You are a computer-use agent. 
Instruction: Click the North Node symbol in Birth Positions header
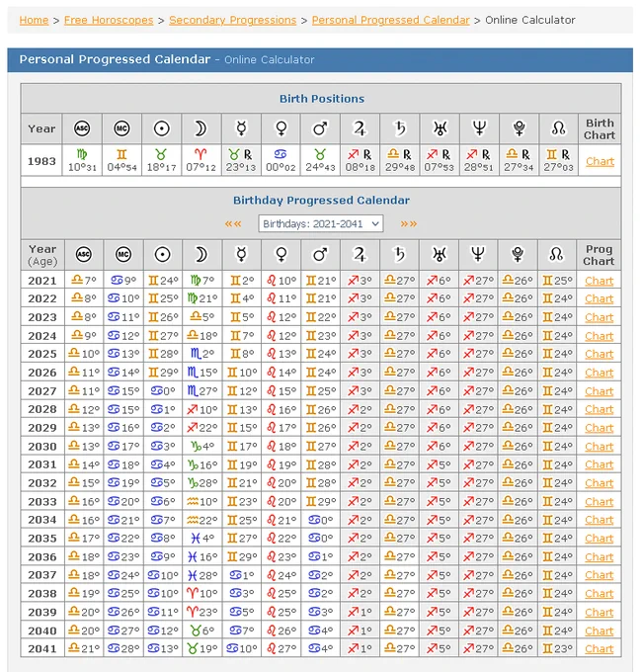click(558, 128)
